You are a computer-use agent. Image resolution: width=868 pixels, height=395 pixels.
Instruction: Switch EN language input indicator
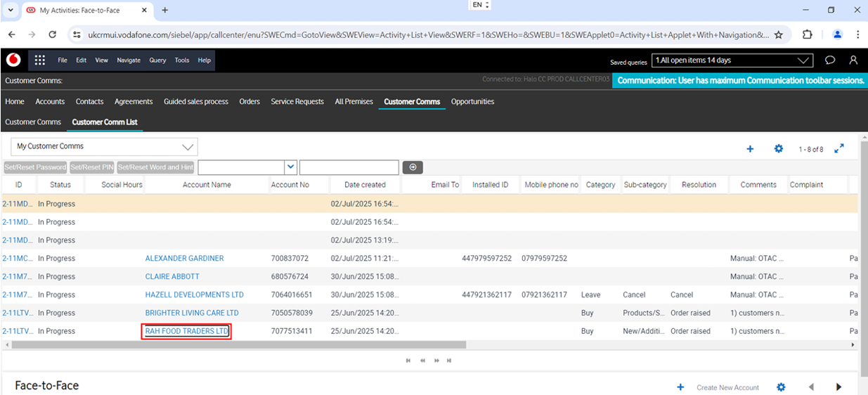click(x=481, y=5)
